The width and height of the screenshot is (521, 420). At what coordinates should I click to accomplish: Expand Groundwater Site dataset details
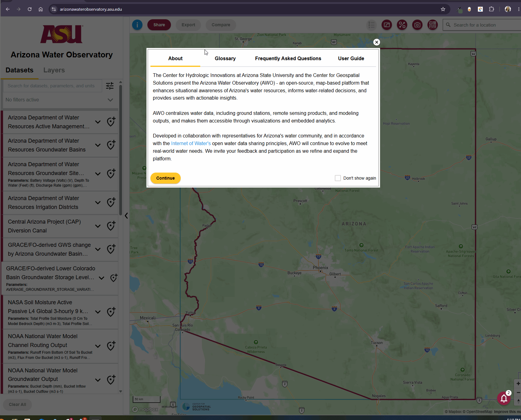coord(98,174)
